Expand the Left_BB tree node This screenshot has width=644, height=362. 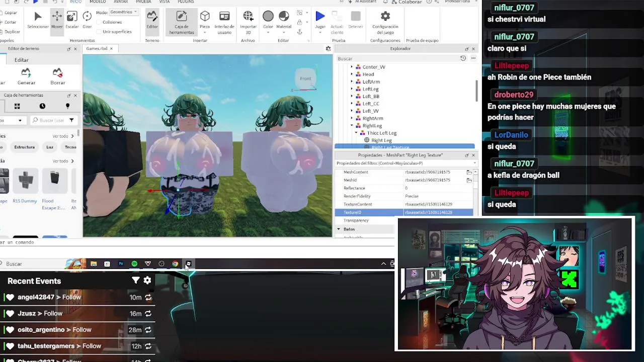coord(352,96)
